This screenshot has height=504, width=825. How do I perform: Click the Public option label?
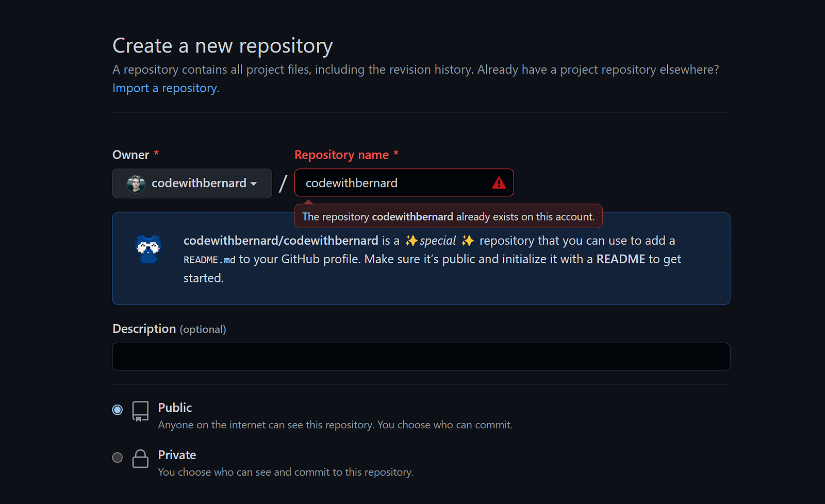175,408
